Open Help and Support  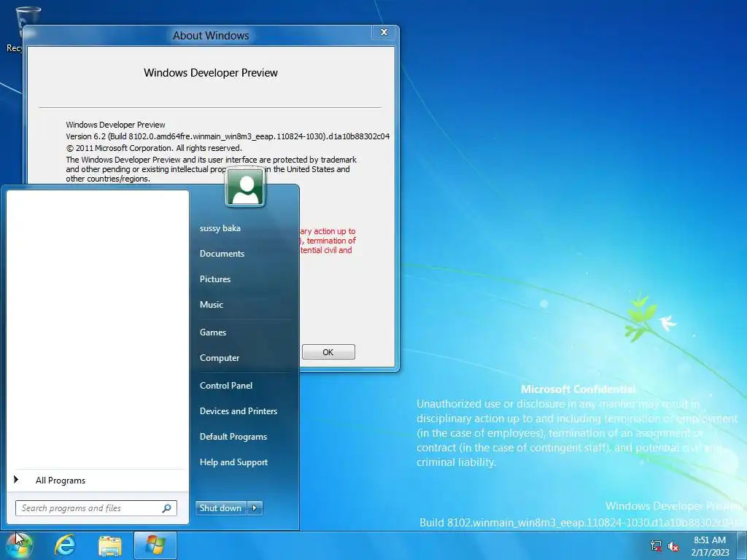click(x=233, y=462)
